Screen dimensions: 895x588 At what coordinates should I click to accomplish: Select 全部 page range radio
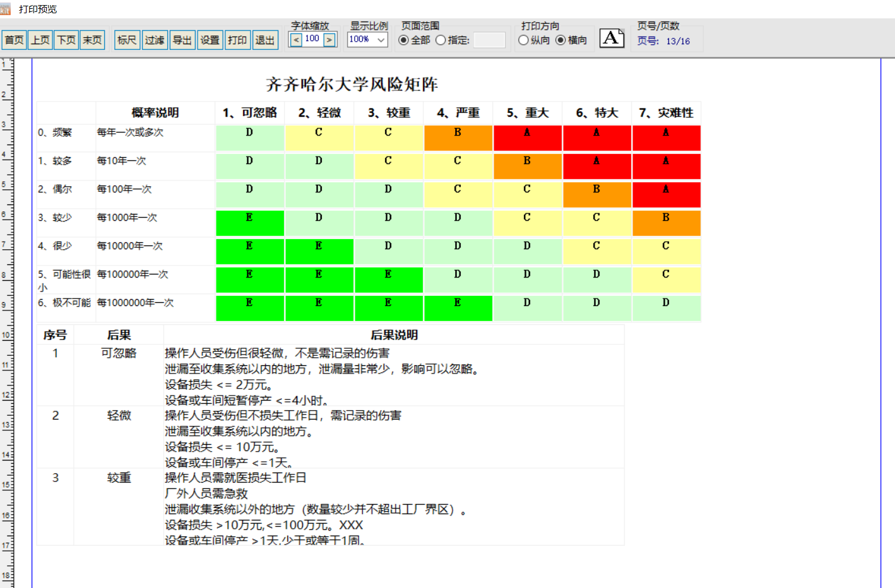coord(415,40)
